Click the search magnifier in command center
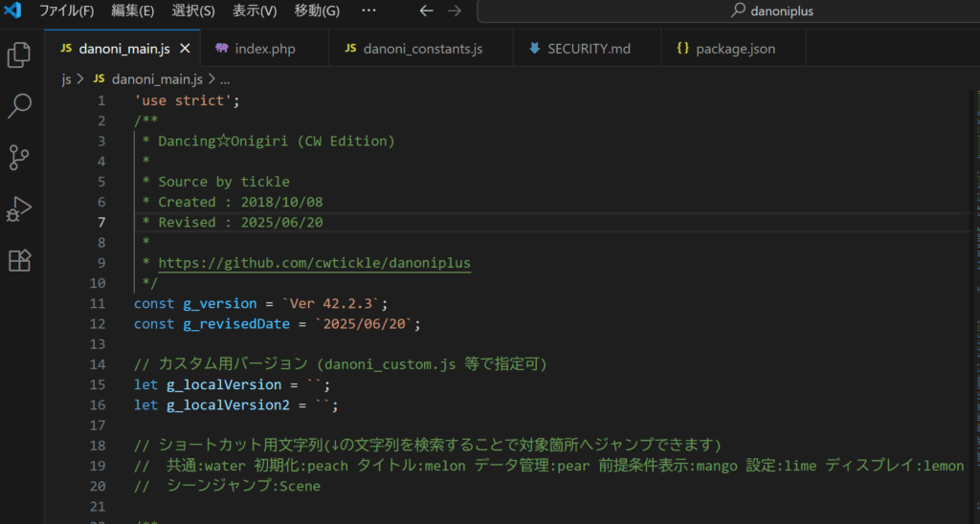Viewport: 980px width, 524px height. (x=738, y=10)
